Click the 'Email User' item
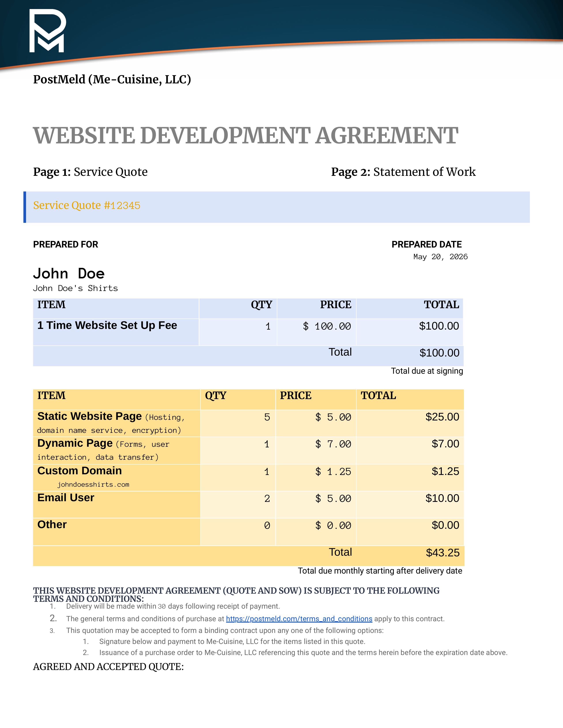This screenshot has width=563, height=728. pyautogui.click(x=66, y=498)
